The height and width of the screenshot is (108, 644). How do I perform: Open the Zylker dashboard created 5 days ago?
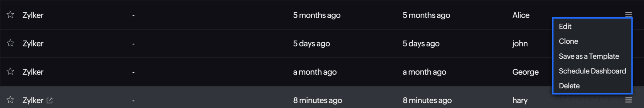[x=33, y=43]
